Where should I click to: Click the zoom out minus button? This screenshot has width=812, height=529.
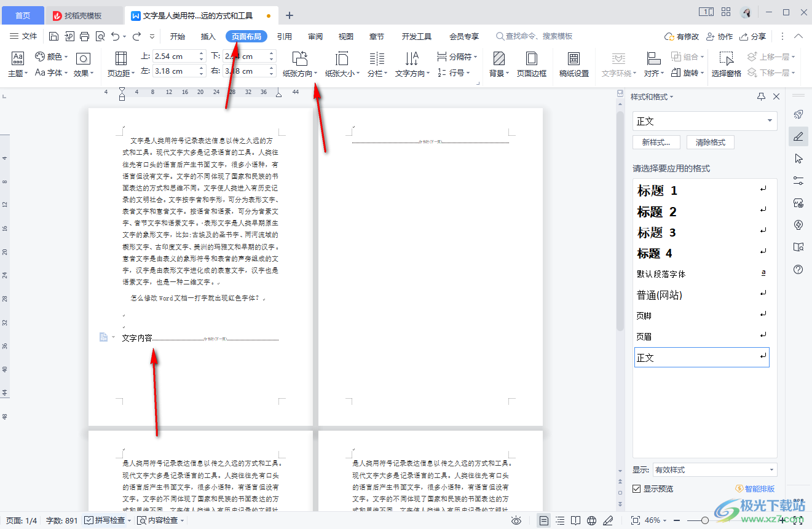tap(677, 520)
